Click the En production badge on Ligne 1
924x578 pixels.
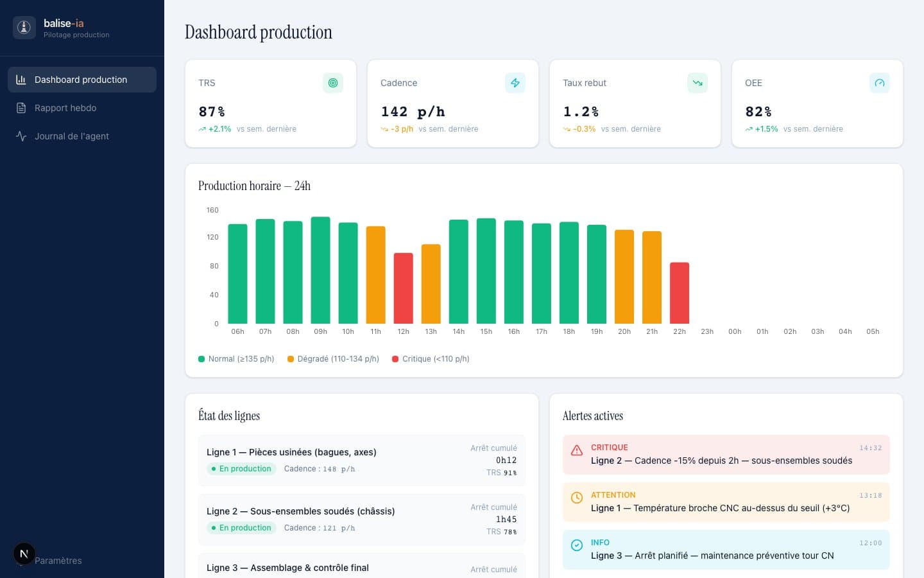click(x=241, y=469)
